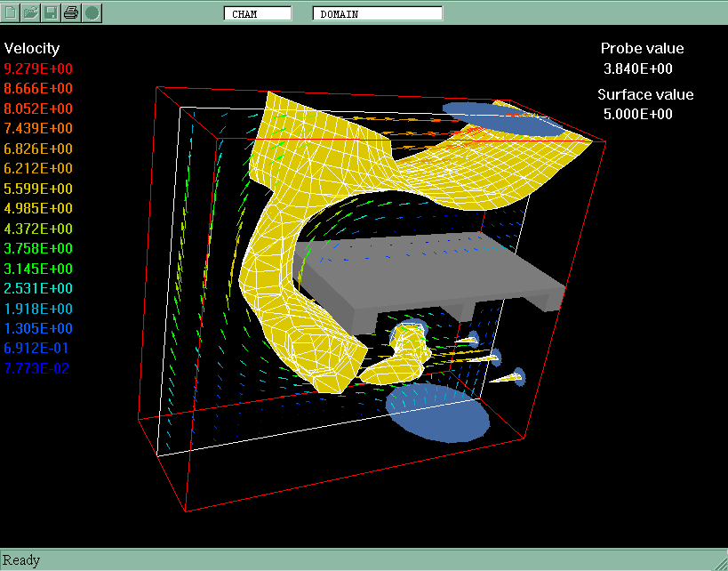
Task: Click the CHAM text field
Action: (x=258, y=13)
